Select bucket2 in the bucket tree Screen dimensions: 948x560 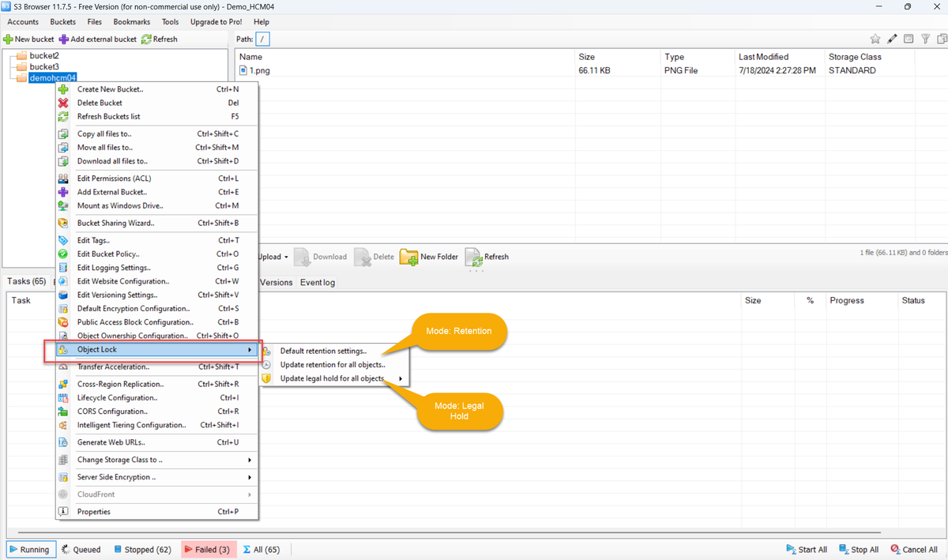point(43,56)
